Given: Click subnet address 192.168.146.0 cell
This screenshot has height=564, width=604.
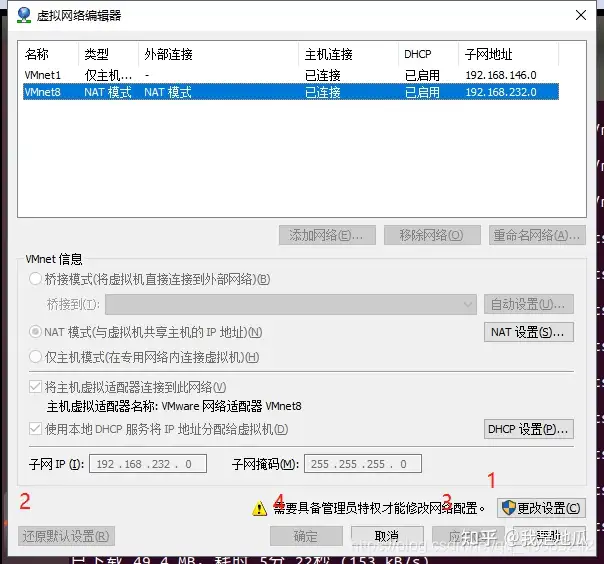Looking at the screenshot, I should tap(501, 75).
